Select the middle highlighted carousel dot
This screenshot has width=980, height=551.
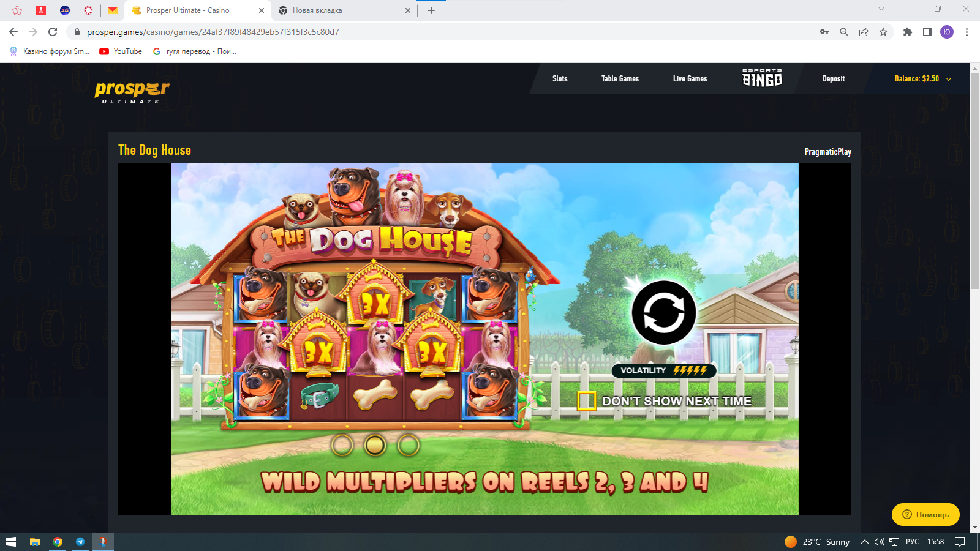click(x=375, y=445)
